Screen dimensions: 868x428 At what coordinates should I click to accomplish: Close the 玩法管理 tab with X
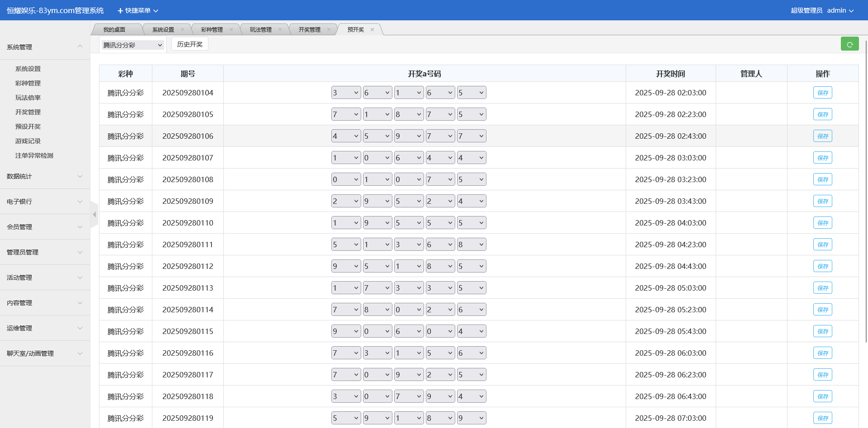click(280, 30)
